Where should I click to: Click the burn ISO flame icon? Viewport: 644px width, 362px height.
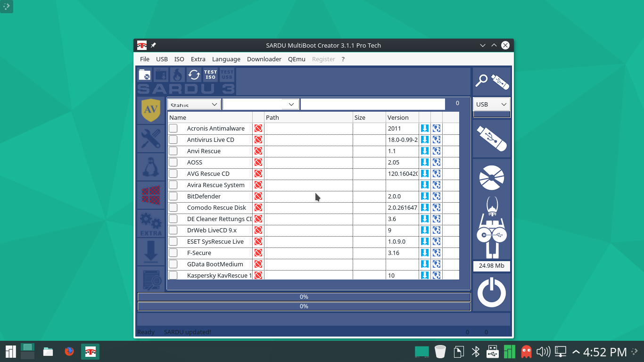pyautogui.click(x=177, y=74)
